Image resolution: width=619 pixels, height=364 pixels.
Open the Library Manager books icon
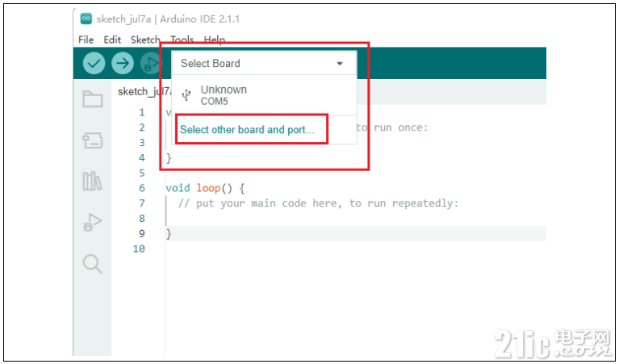(x=92, y=182)
